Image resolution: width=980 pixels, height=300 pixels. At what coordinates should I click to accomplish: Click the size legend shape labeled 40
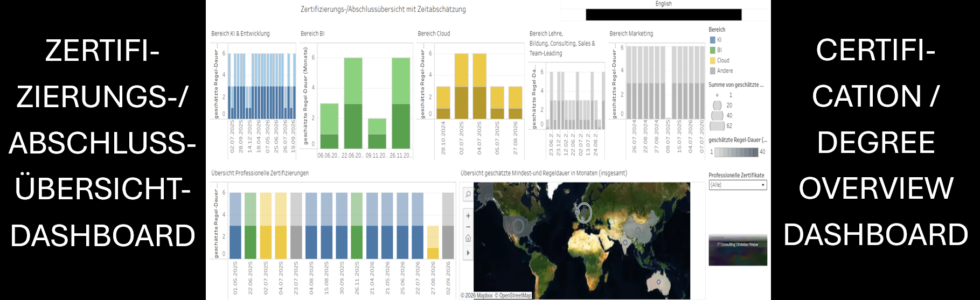coord(717,115)
